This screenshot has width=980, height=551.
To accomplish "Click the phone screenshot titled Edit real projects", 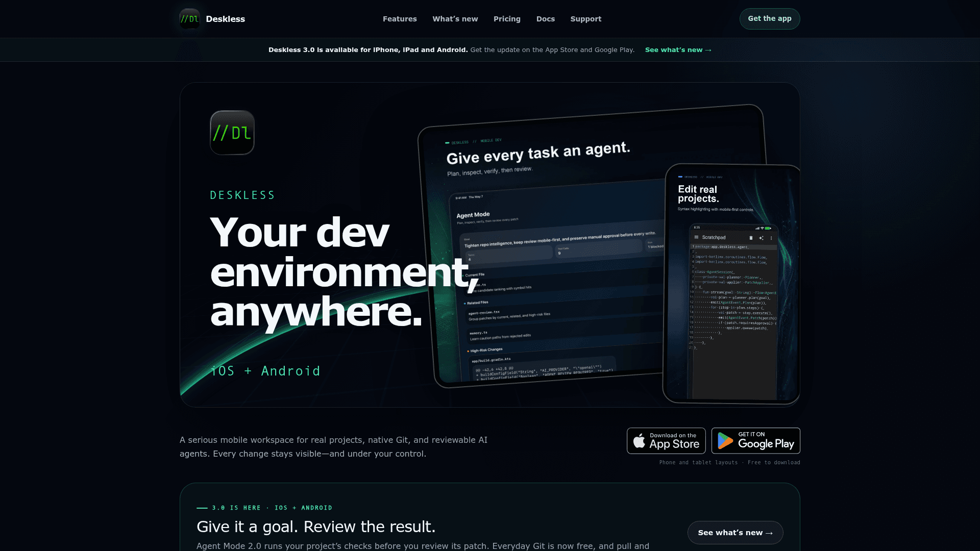I will coord(732,284).
